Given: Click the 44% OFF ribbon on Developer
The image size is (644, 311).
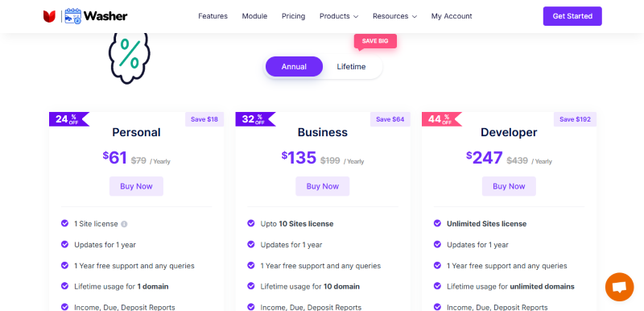Looking at the screenshot, I should [441, 119].
